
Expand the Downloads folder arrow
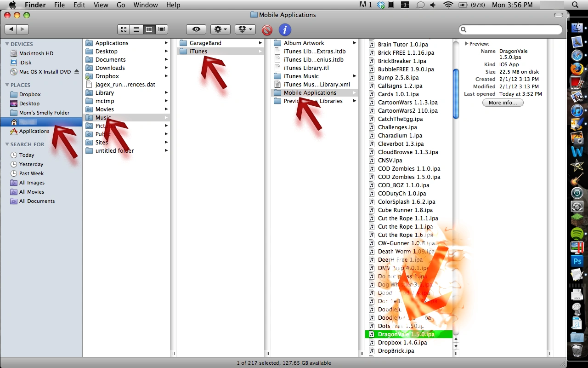pos(166,68)
